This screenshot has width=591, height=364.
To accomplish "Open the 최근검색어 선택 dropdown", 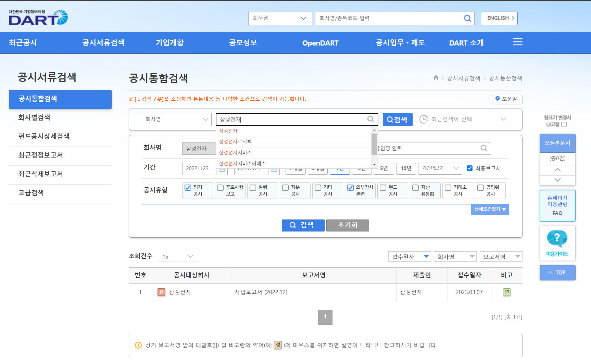I will (x=464, y=119).
